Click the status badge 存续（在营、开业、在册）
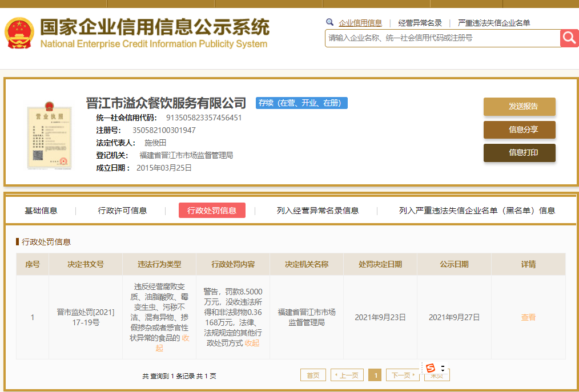Viewport: 579px width, 392px height. point(301,103)
